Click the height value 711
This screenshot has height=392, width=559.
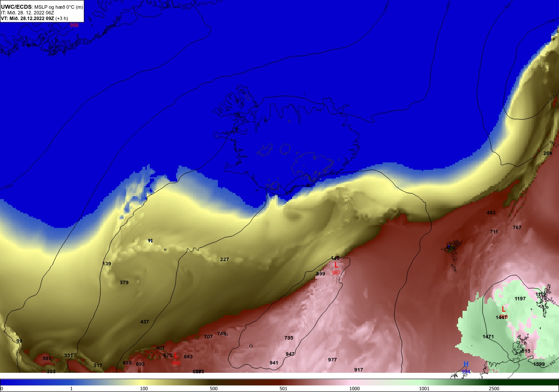tap(494, 232)
